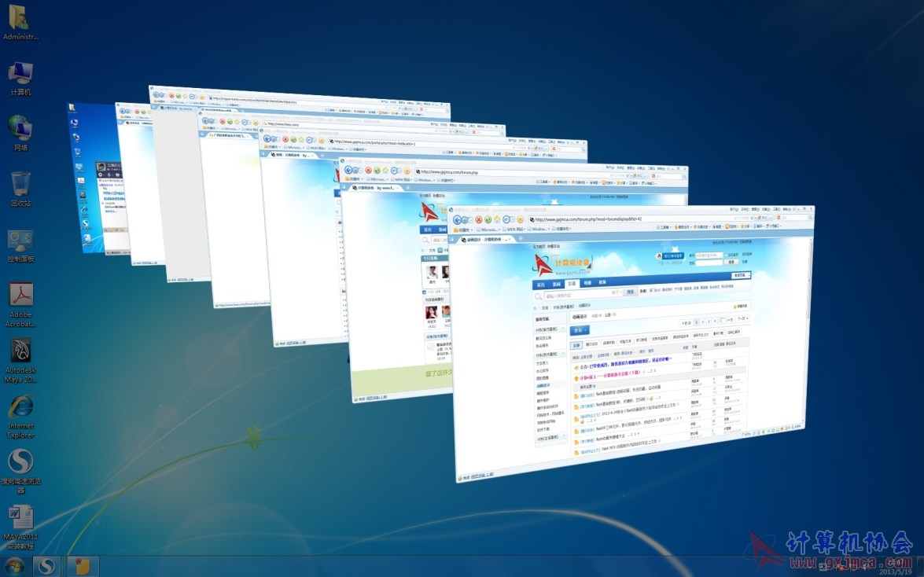Expand the blue 发帖 post dropdown button
The width and height of the screenshot is (924, 577).
pyautogui.click(x=580, y=331)
